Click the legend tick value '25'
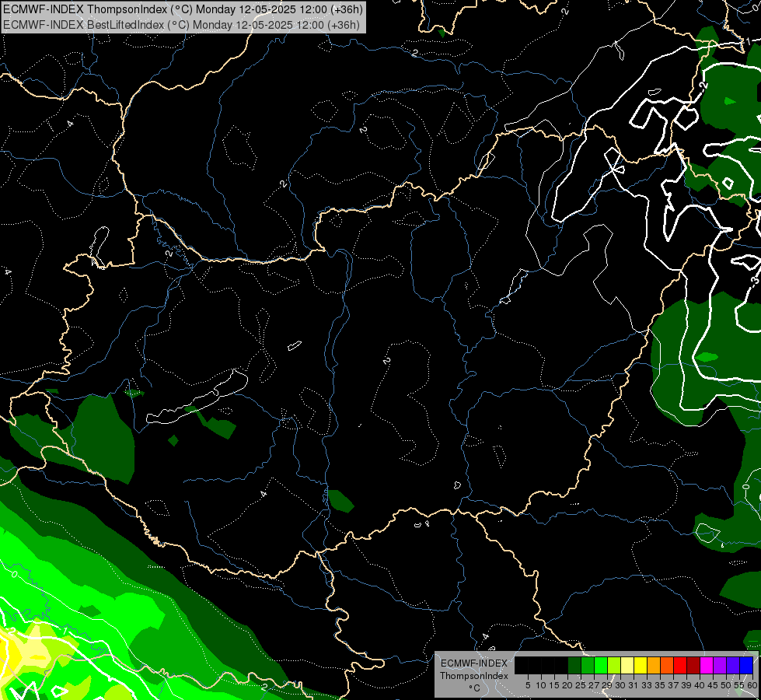 tap(581, 685)
